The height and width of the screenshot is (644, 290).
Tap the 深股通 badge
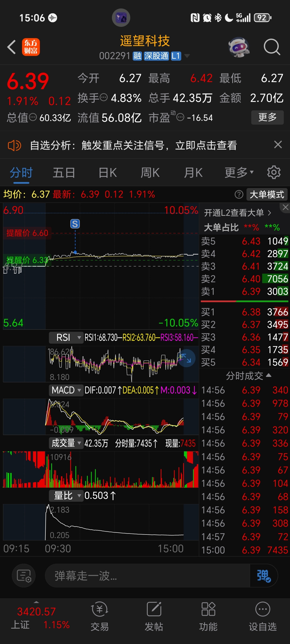(x=156, y=56)
